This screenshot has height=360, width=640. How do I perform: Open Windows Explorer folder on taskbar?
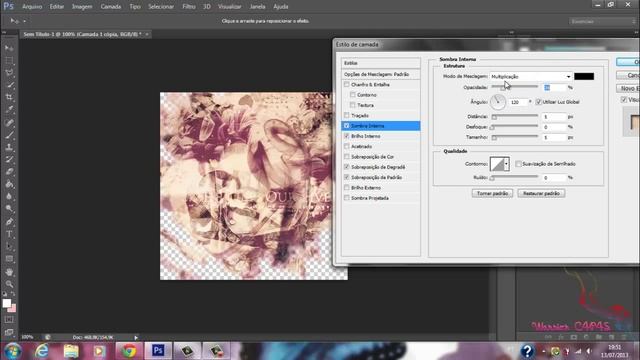point(71,351)
